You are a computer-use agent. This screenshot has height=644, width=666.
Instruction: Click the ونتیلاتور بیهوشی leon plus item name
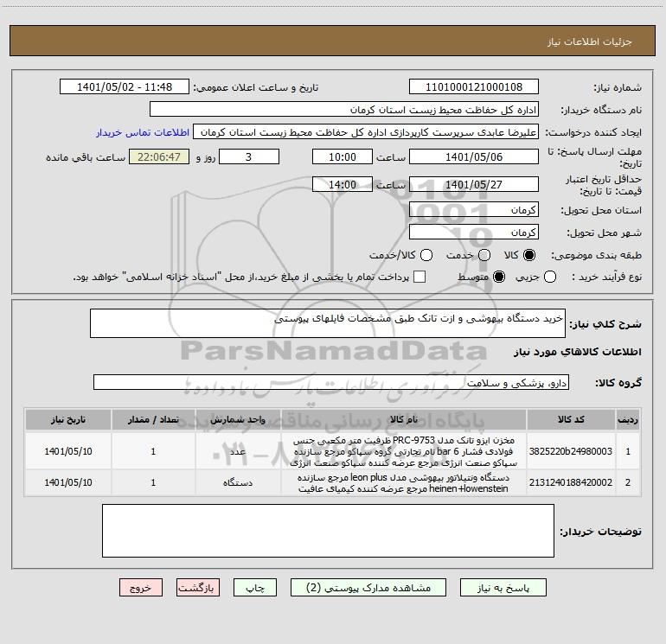coord(403,482)
